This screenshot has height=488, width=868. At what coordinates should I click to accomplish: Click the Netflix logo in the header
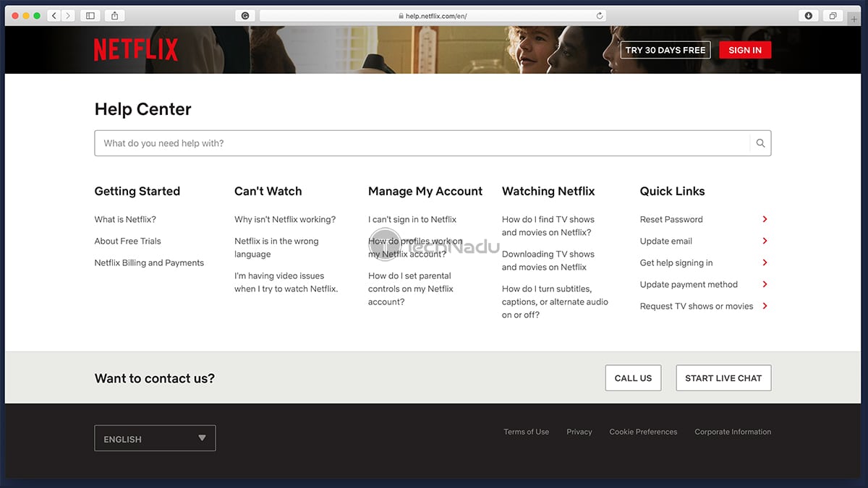135,50
